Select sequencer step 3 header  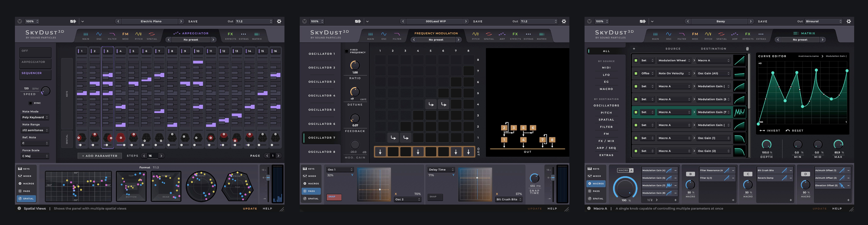(x=107, y=51)
